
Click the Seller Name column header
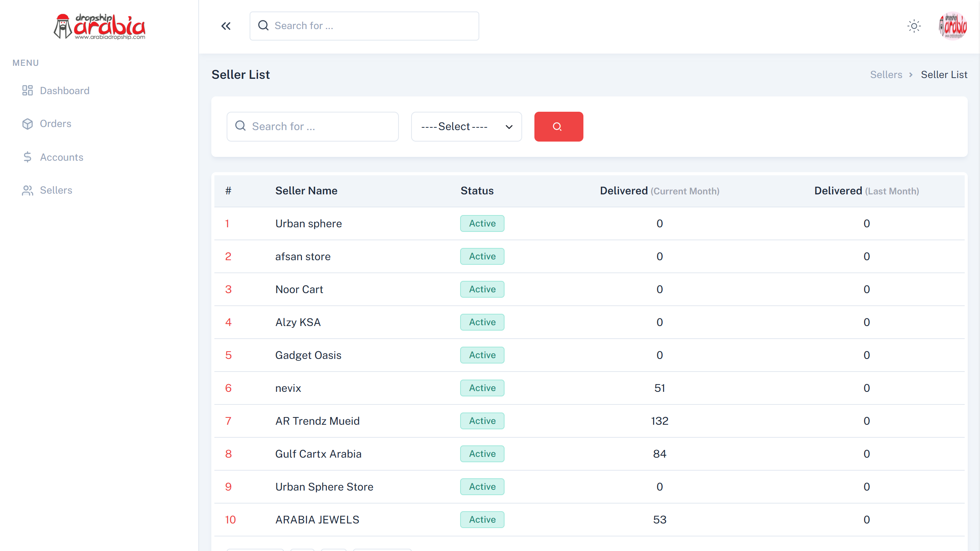coord(306,191)
